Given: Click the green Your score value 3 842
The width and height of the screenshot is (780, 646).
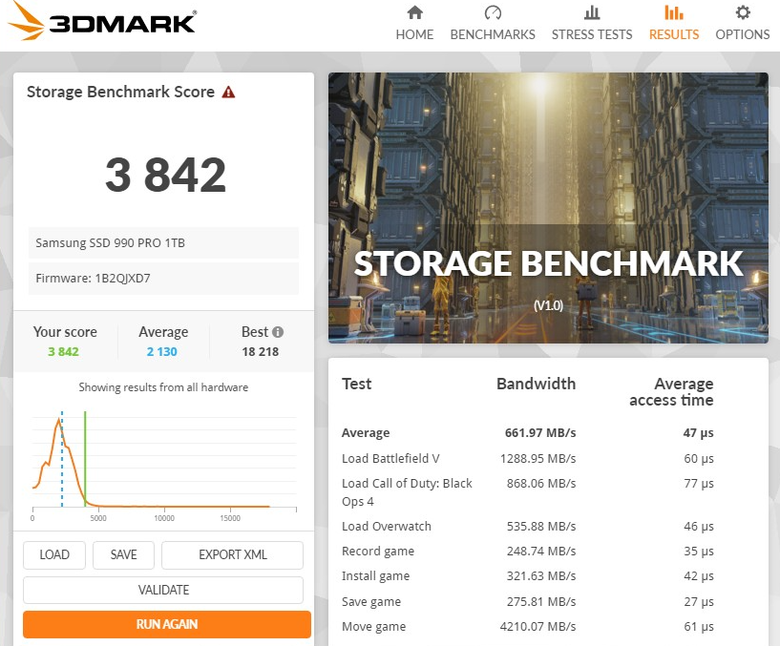Looking at the screenshot, I should pos(63,352).
